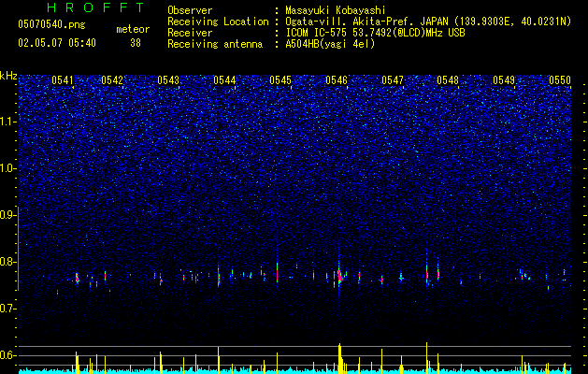Click the kHz axis unit label
588x374 pixels.
click(x=8, y=76)
